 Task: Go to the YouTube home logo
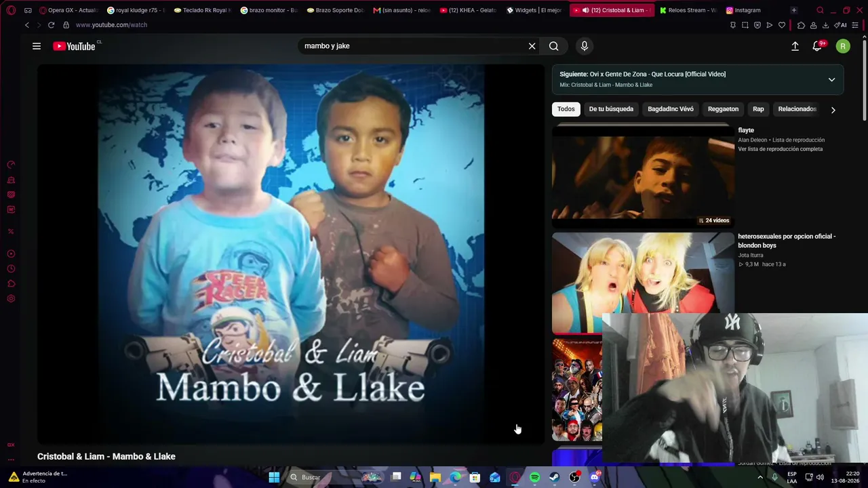[x=75, y=46]
